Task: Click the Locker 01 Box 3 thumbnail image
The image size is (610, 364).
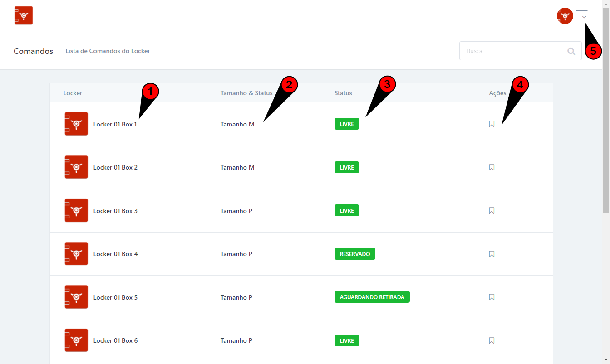Action: (76, 210)
